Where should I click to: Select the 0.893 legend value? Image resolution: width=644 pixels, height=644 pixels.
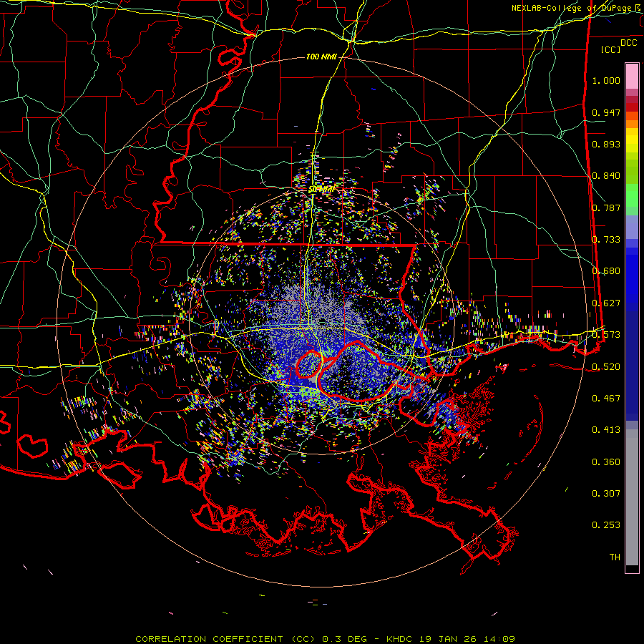tap(606, 144)
